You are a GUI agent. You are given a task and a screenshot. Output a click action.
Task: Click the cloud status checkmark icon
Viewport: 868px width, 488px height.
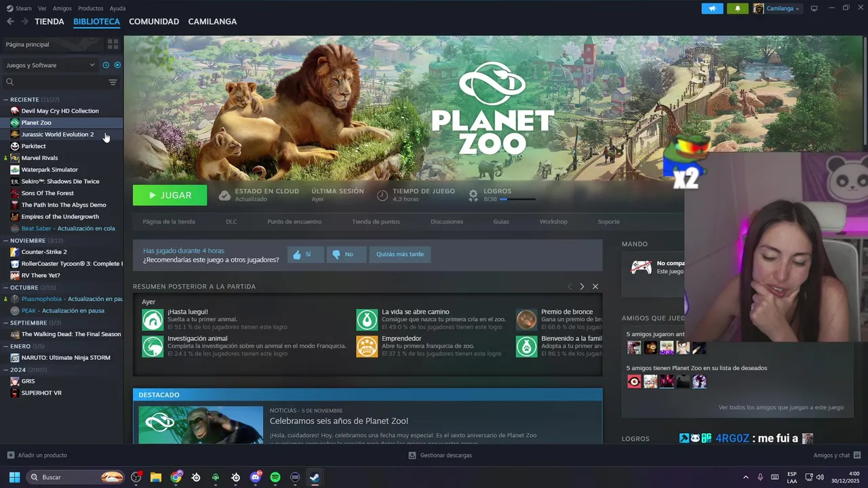(224, 195)
